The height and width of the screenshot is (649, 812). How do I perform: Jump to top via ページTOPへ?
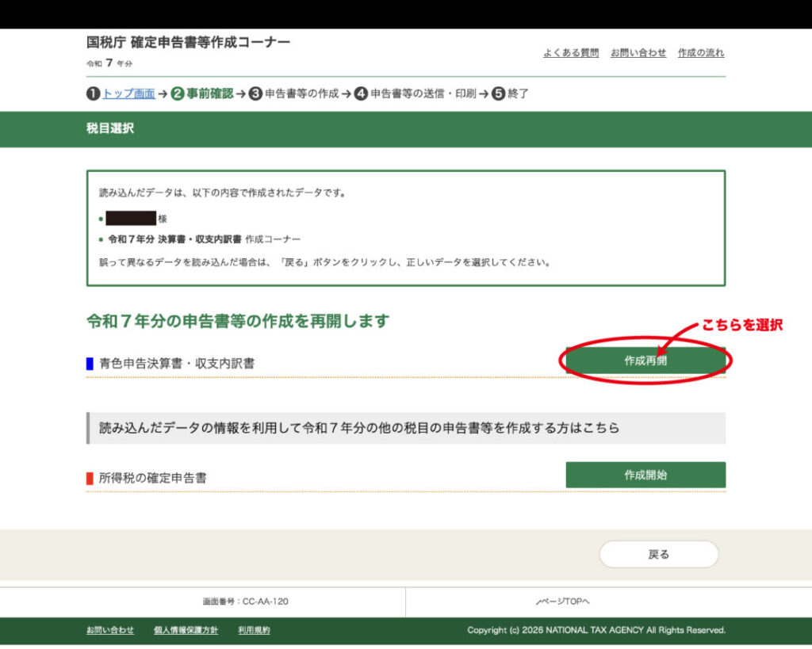click(564, 602)
